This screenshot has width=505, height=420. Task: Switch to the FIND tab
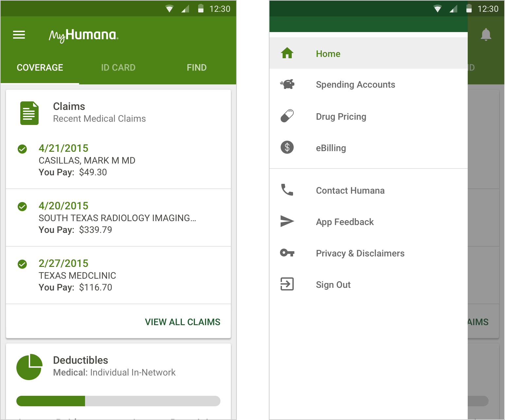coord(197,67)
